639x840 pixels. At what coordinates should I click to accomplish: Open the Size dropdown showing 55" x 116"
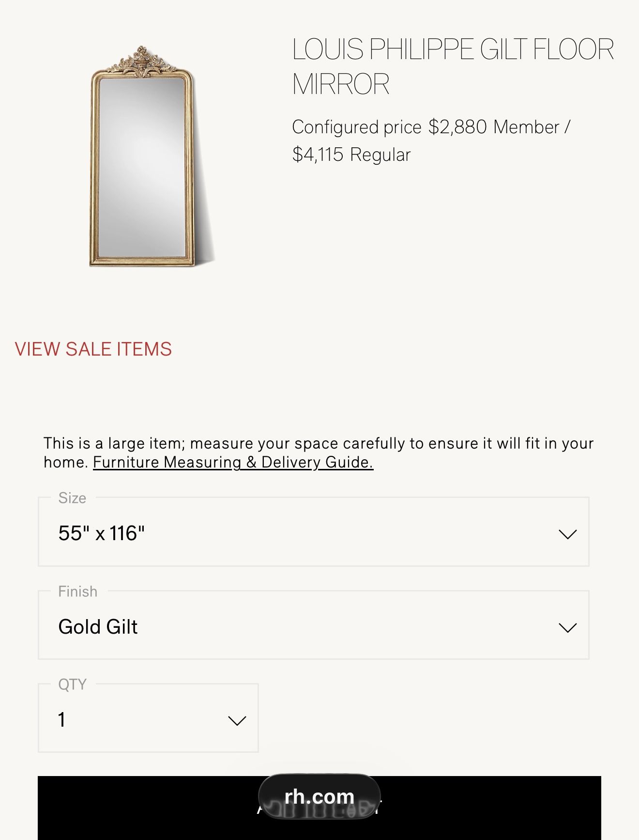pos(313,533)
